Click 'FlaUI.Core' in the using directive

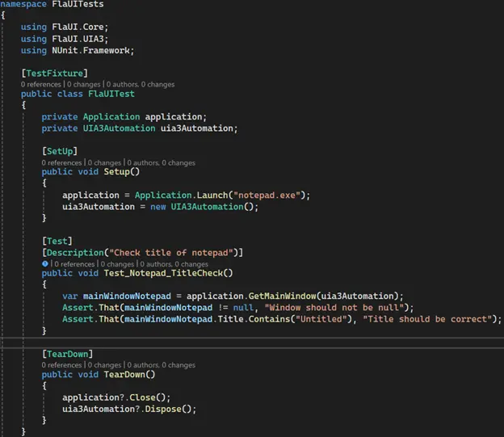[78, 27]
